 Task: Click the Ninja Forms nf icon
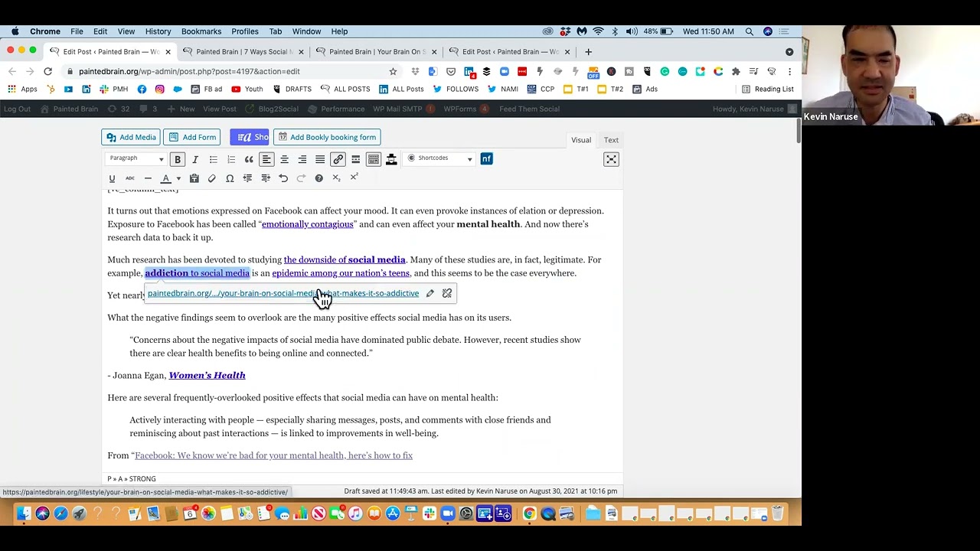(x=486, y=158)
